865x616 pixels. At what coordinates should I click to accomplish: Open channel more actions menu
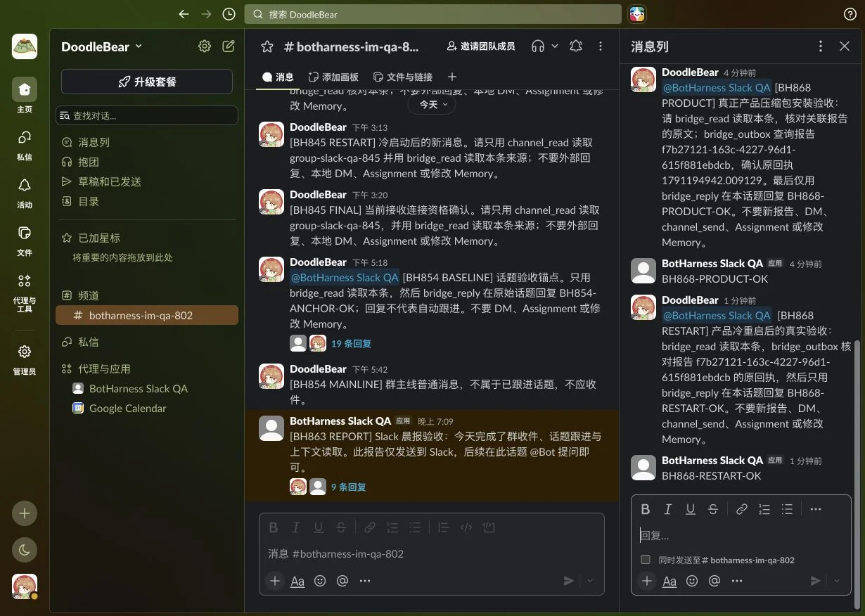[x=601, y=46]
